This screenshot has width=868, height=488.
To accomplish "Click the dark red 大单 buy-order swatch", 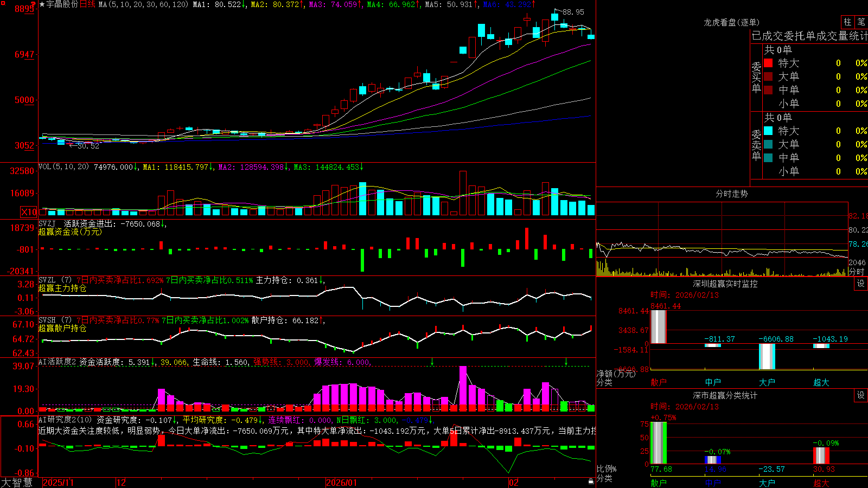I will point(768,76).
